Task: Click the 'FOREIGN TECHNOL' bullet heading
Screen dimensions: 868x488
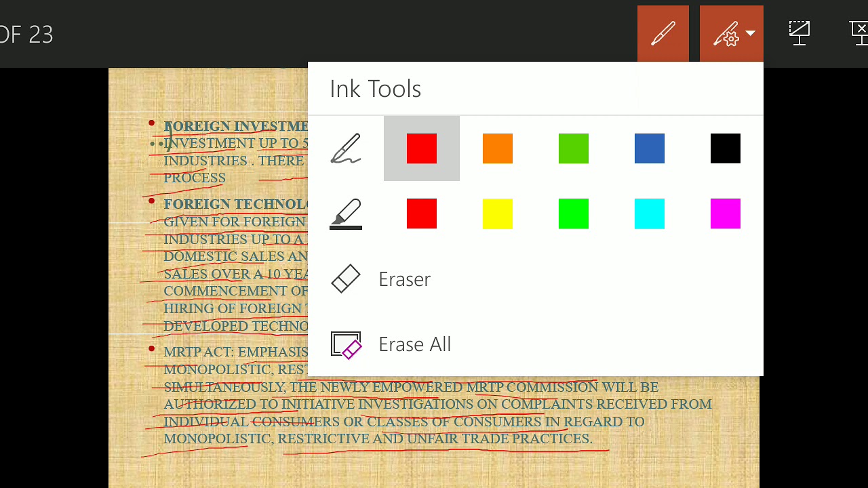Action: click(236, 204)
